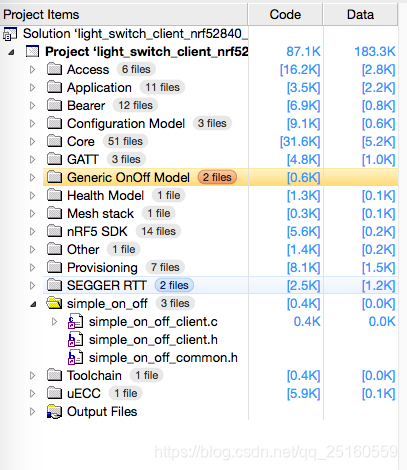
Task: Click the SEGGER RTT folder icon
Action: tap(54, 285)
